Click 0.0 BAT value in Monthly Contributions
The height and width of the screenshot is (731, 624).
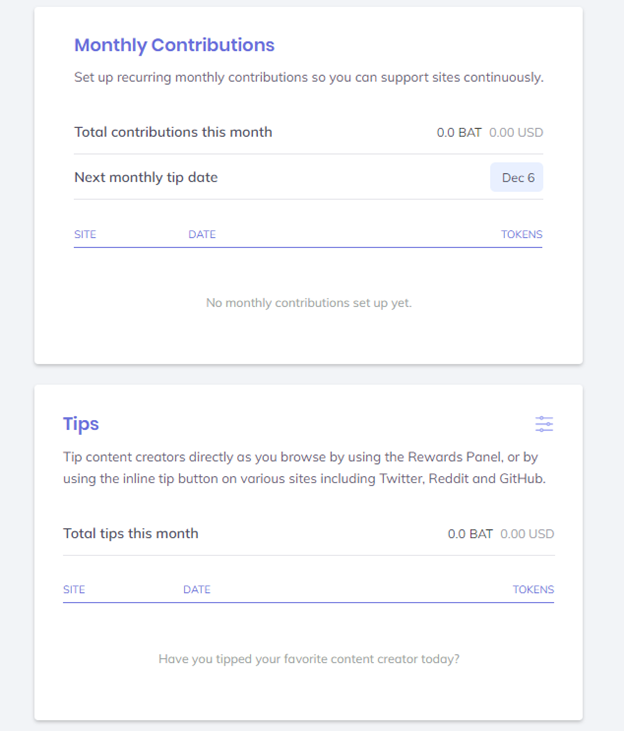[x=459, y=133]
